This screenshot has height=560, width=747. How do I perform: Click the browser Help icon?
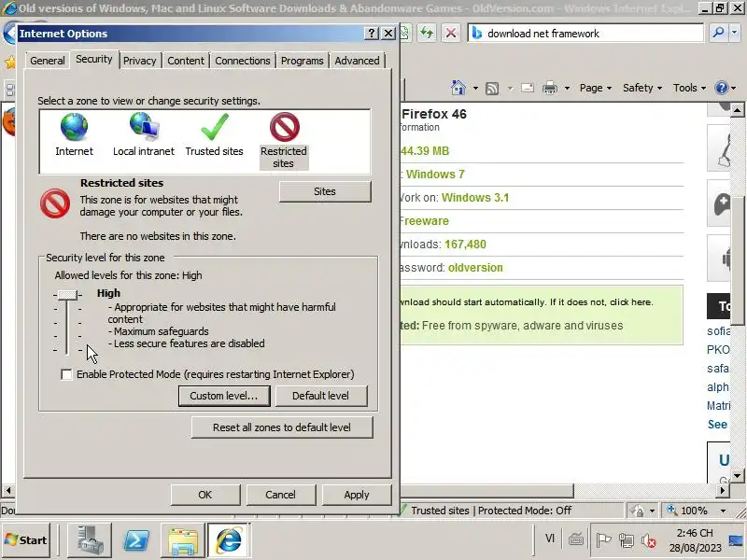coord(722,88)
